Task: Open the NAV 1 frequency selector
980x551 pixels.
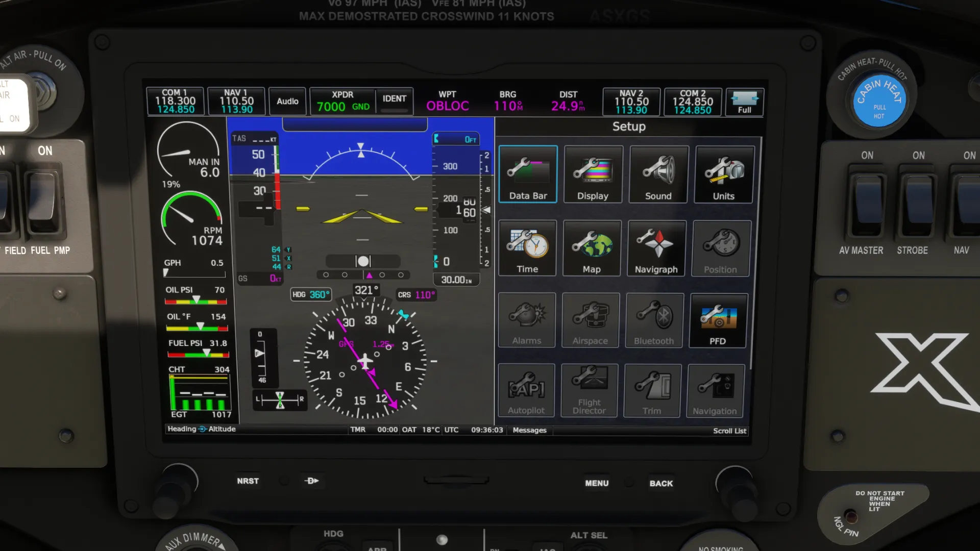Action: click(x=236, y=102)
